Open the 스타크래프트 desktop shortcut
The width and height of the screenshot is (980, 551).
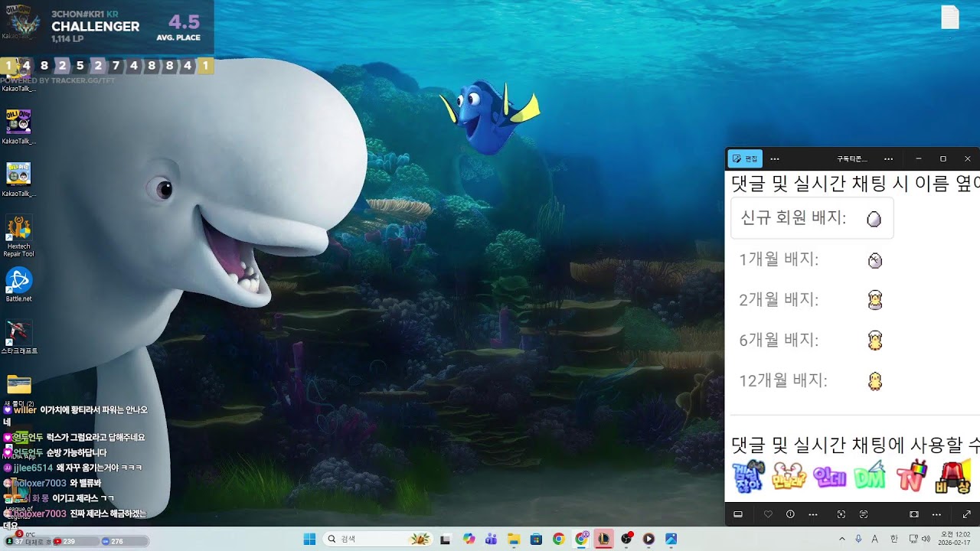pos(18,337)
